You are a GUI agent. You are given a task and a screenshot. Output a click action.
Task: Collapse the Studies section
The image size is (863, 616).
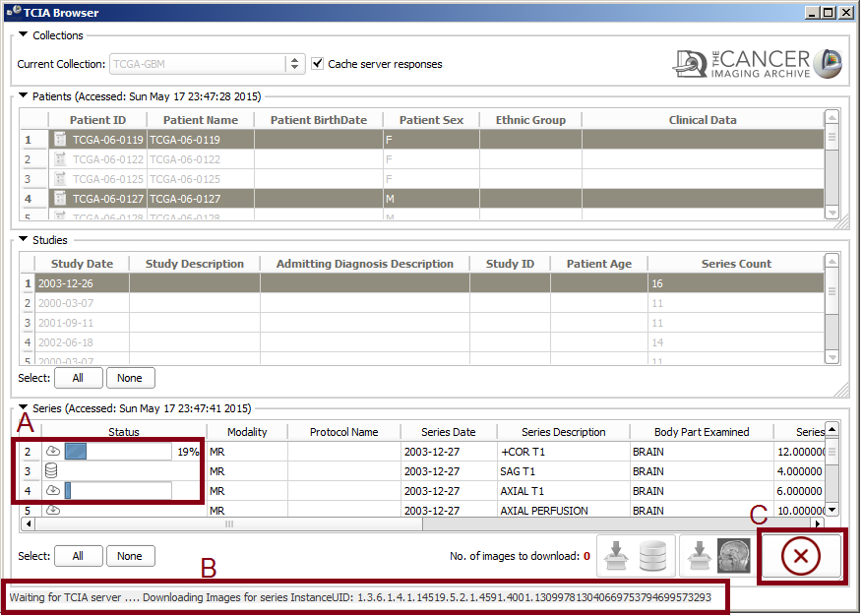[x=24, y=239]
